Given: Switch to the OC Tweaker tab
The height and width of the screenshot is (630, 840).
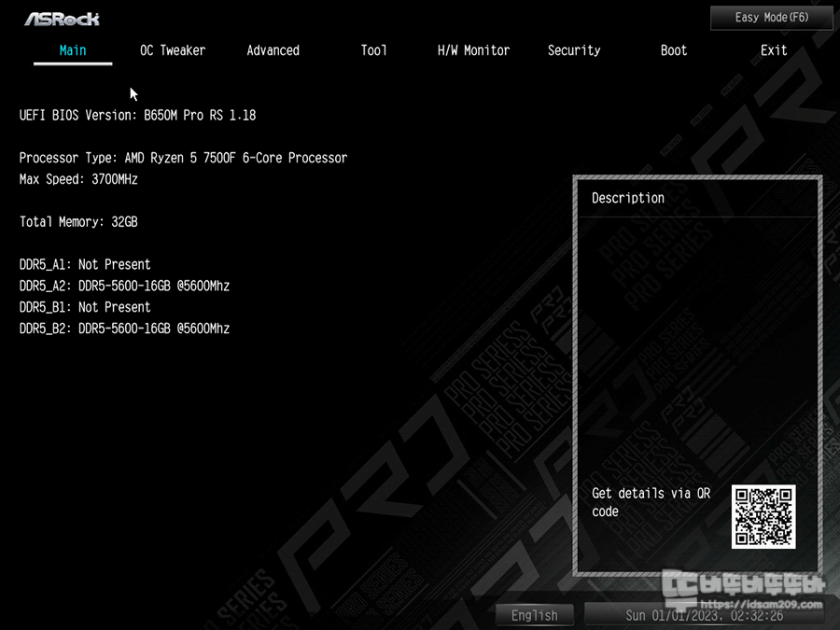Looking at the screenshot, I should [173, 51].
